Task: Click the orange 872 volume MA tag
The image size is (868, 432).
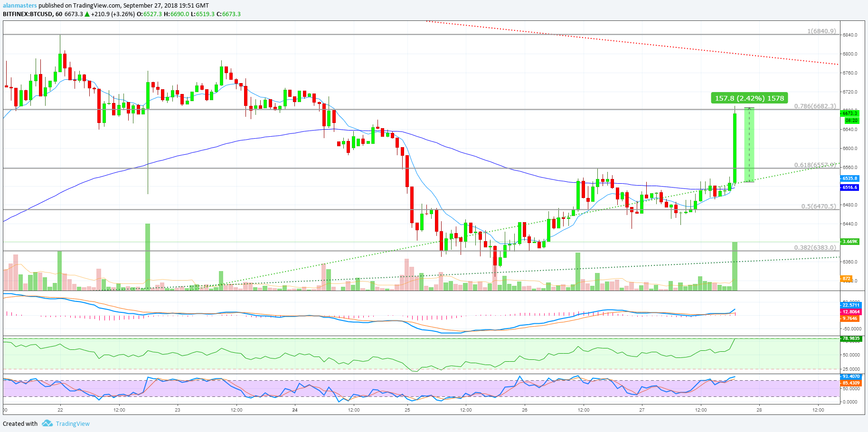Action: click(846, 279)
